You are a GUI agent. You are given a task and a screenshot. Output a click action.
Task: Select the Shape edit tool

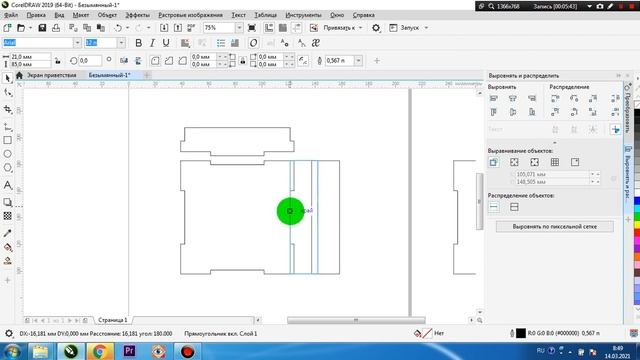7,93
